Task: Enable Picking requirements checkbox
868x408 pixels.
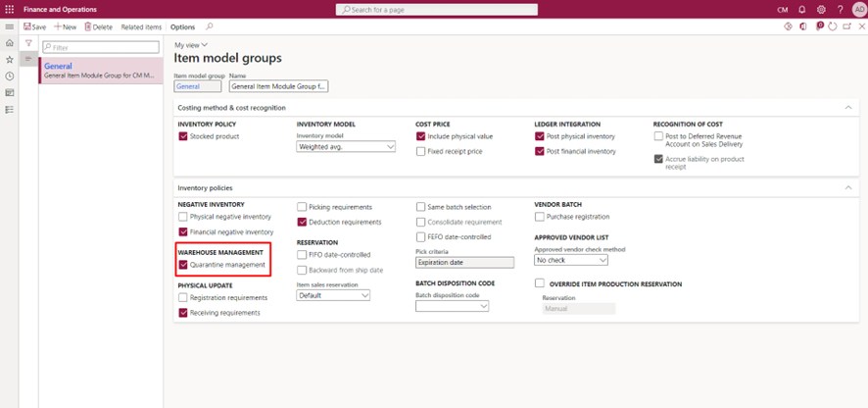Action: click(302, 207)
